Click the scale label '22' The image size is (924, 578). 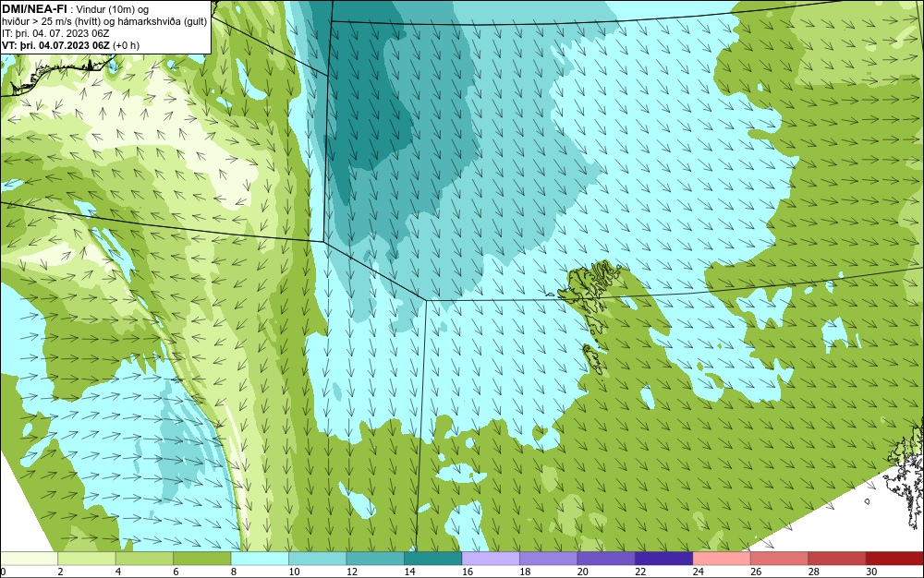pos(640,572)
